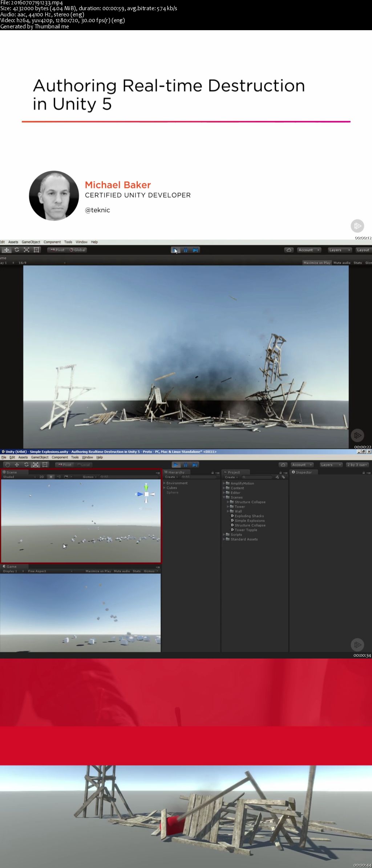Switch to the Hierarchy tab
Image resolution: width=372 pixels, height=868 pixels.
176,472
